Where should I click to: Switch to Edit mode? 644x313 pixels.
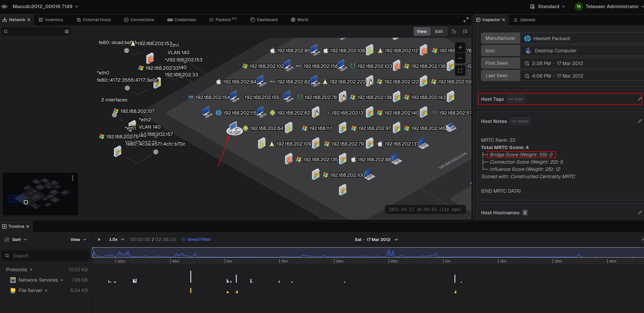439,32
